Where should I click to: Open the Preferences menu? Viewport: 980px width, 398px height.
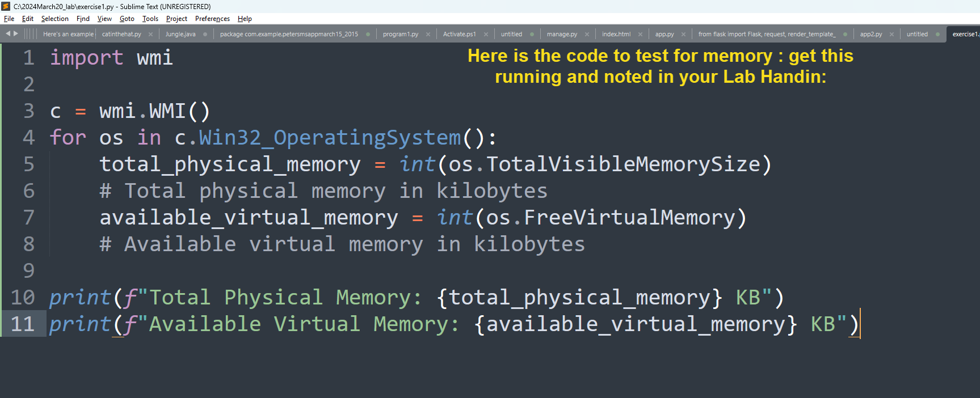212,19
